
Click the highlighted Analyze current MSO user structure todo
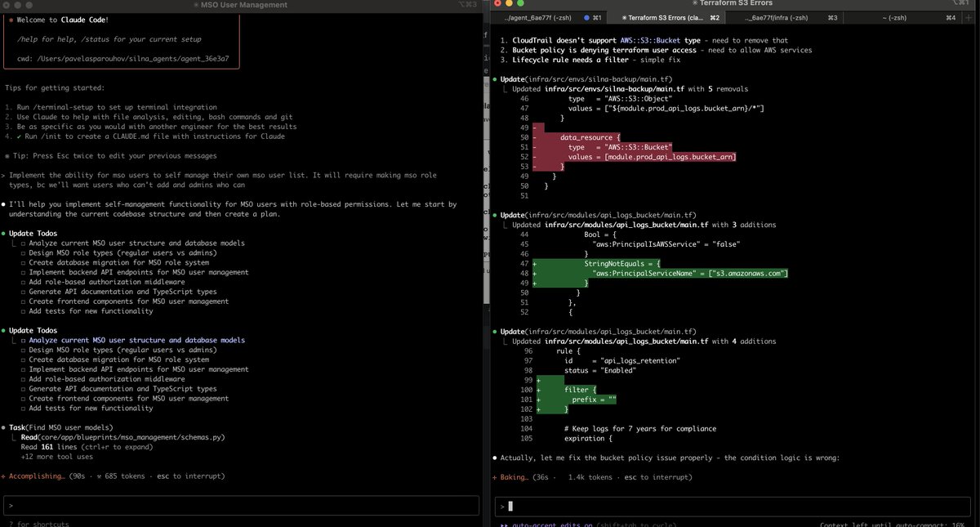[136, 340]
